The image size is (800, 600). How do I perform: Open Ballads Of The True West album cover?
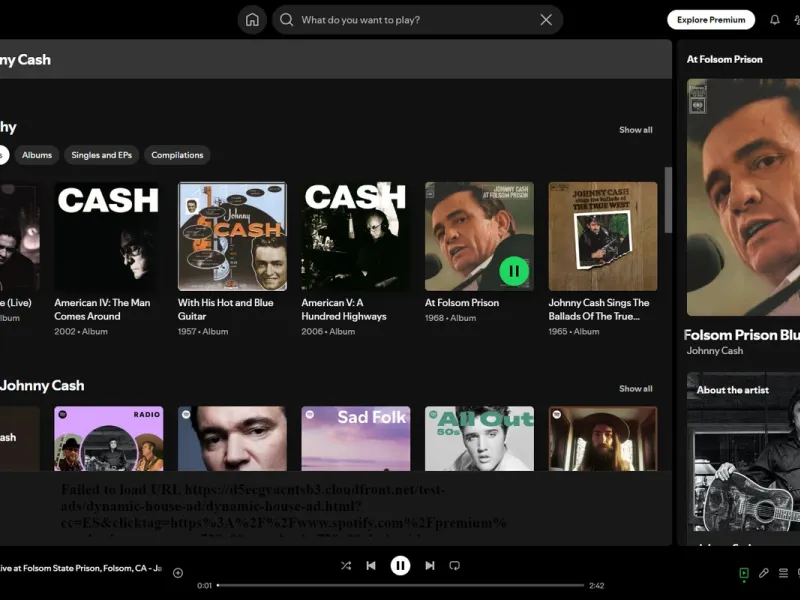603,236
